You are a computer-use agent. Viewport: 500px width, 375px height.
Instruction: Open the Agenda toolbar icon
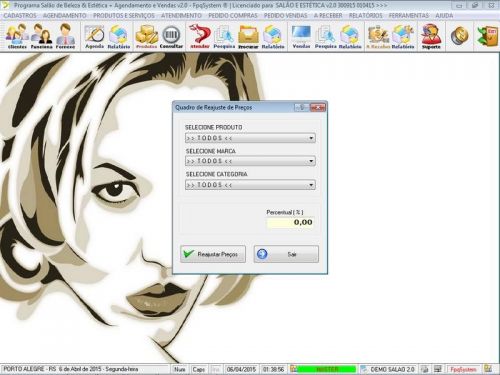coord(94,36)
